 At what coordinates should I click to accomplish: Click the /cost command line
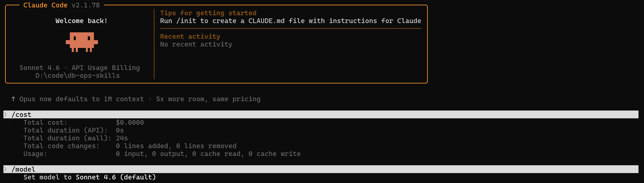pyautogui.click(x=22, y=115)
